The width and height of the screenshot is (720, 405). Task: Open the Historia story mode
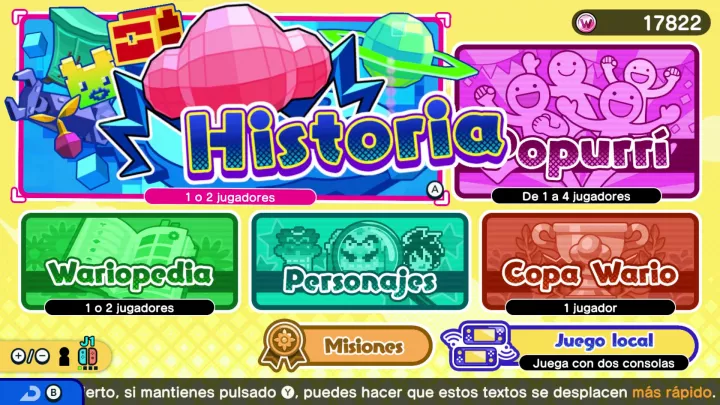point(231,108)
